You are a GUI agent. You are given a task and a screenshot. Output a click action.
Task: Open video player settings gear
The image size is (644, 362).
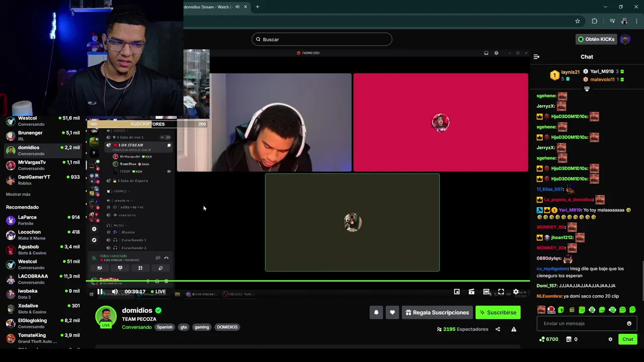pyautogui.click(x=516, y=292)
